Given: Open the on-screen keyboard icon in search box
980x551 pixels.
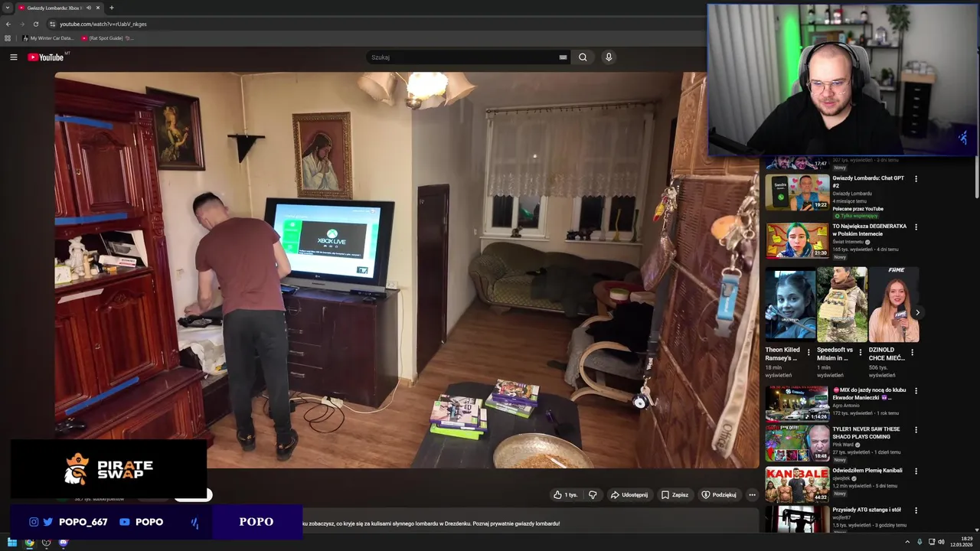Looking at the screenshot, I should 563,57.
